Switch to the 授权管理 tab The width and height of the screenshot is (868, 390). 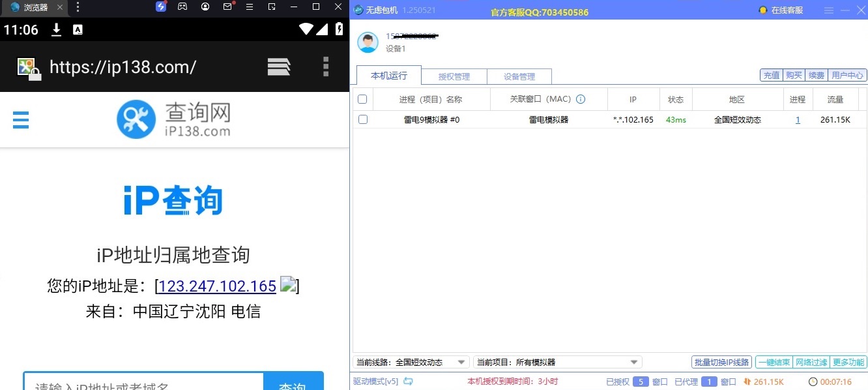click(454, 76)
